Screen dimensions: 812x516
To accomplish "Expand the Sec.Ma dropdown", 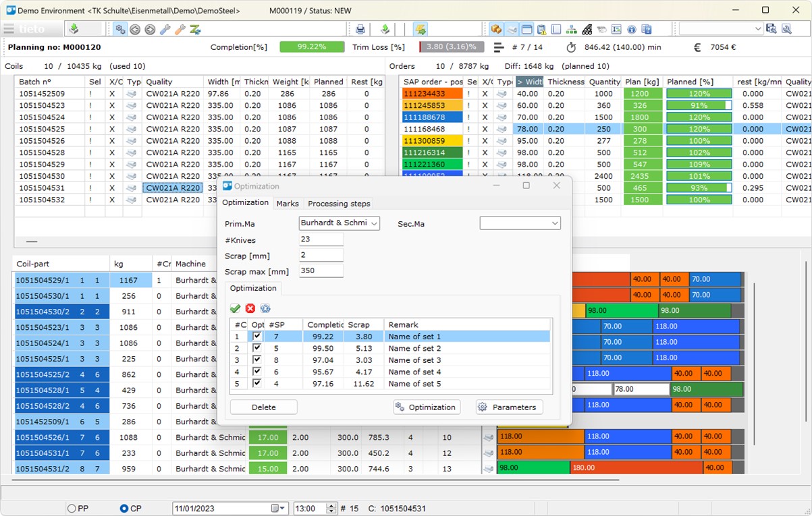I will coord(554,223).
